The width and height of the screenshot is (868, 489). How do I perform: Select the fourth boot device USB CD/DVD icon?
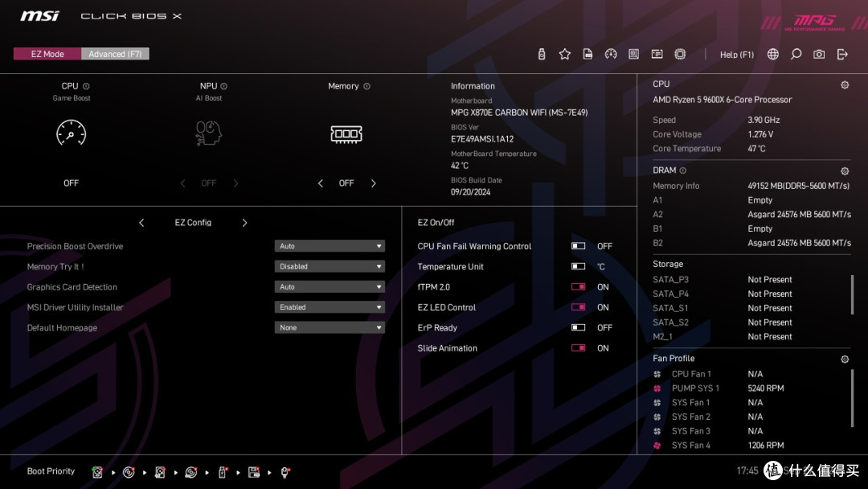191,472
